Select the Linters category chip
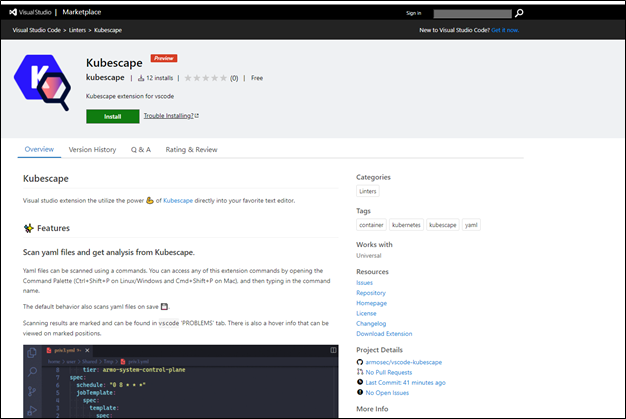This screenshot has height=419, width=626. tap(368, 191)
